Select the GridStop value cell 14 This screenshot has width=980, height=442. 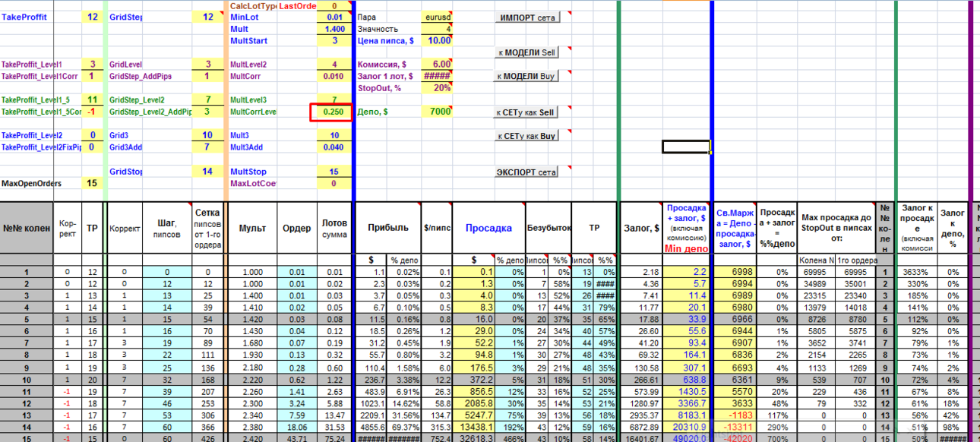207,172
